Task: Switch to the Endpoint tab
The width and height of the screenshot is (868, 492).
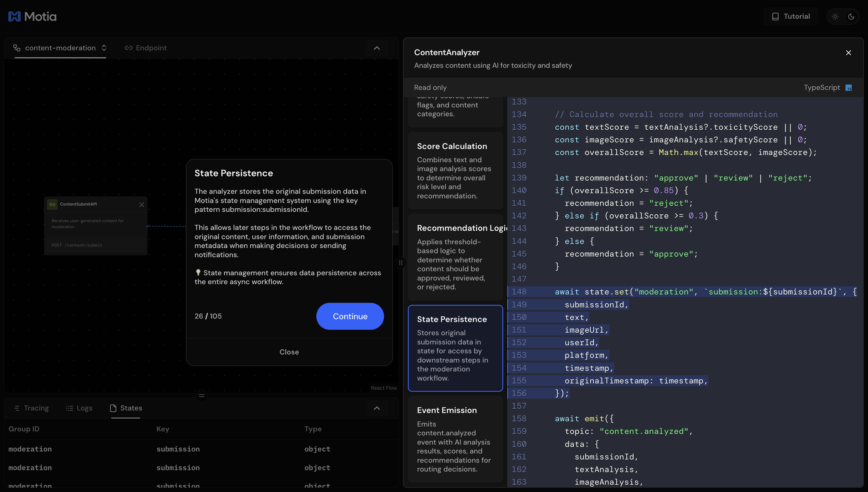Action: (146, 48)
